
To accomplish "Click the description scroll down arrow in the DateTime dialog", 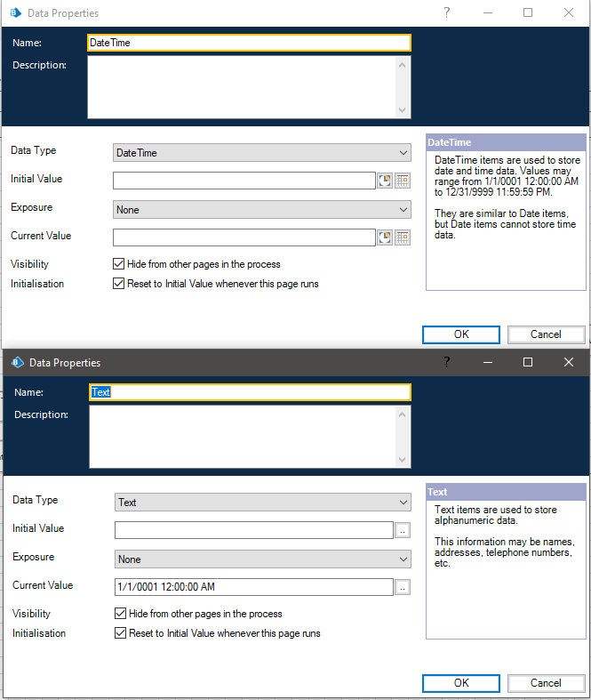I will tap(403, 109).
